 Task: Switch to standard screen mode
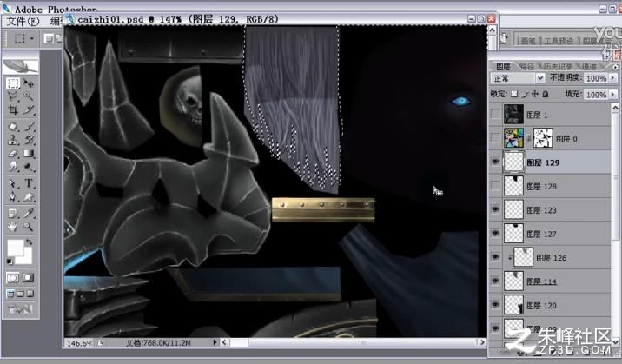[10, 294]
